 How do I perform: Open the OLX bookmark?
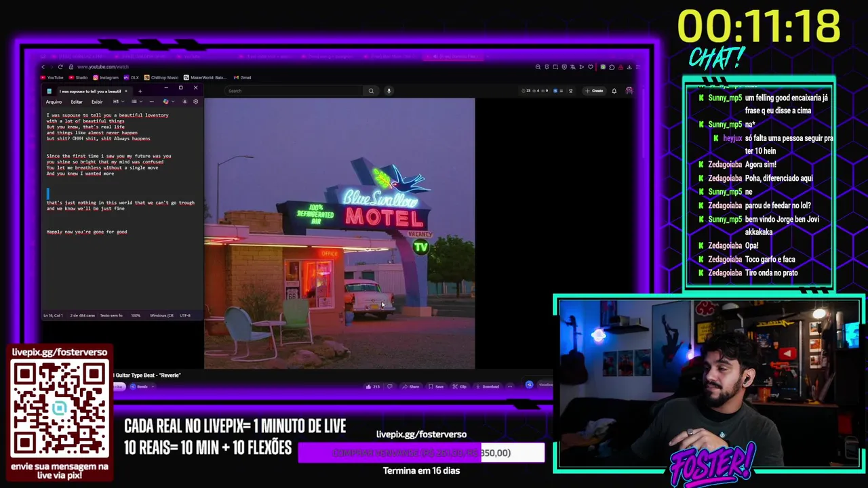[132, 77]
